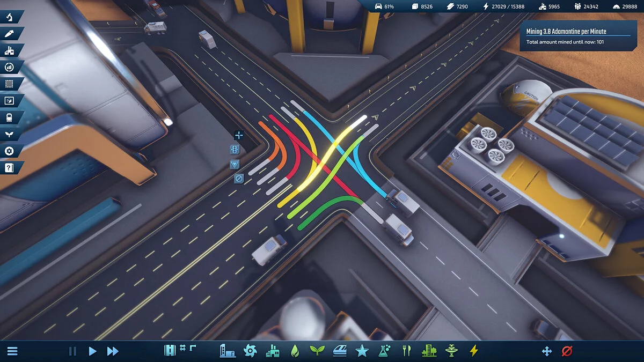Activate fast-forward game speed

[x=113, y=351]
